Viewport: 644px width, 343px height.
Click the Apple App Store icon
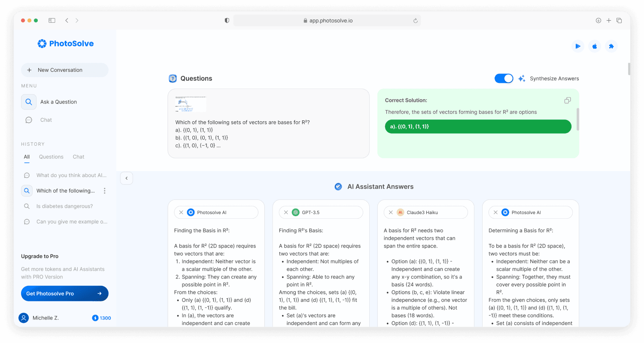click(595, 46)
